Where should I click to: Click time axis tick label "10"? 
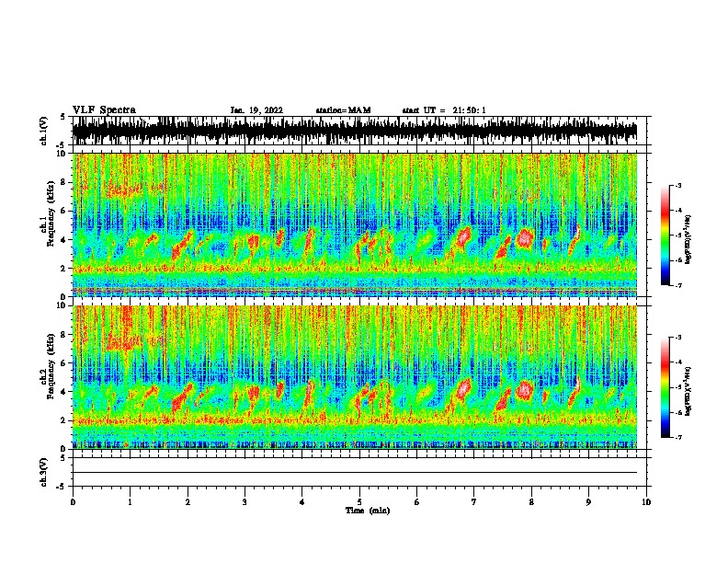tap(646, 502)
